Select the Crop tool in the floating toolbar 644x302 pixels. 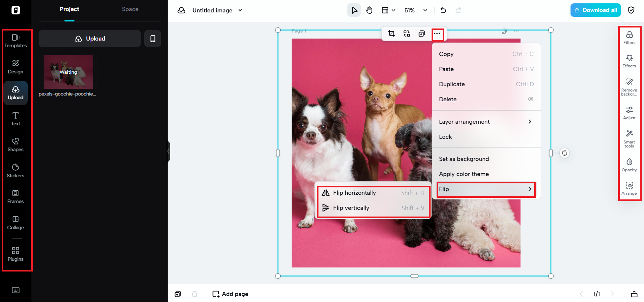392,34
